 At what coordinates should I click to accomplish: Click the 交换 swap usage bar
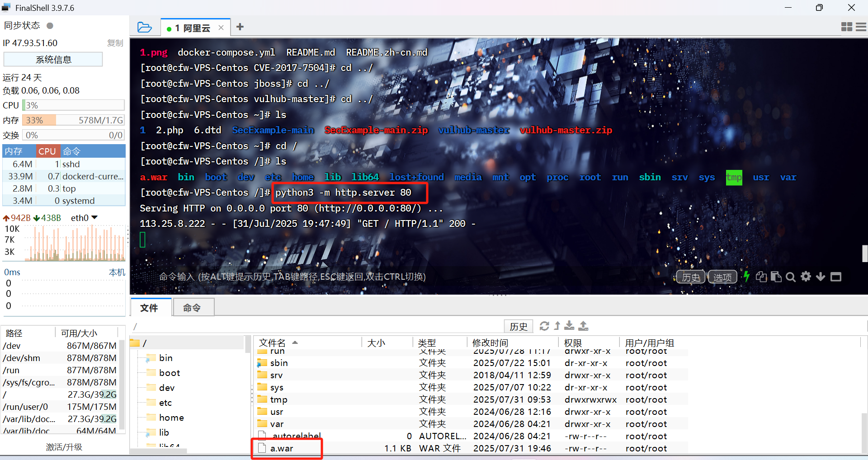[73, 135]
